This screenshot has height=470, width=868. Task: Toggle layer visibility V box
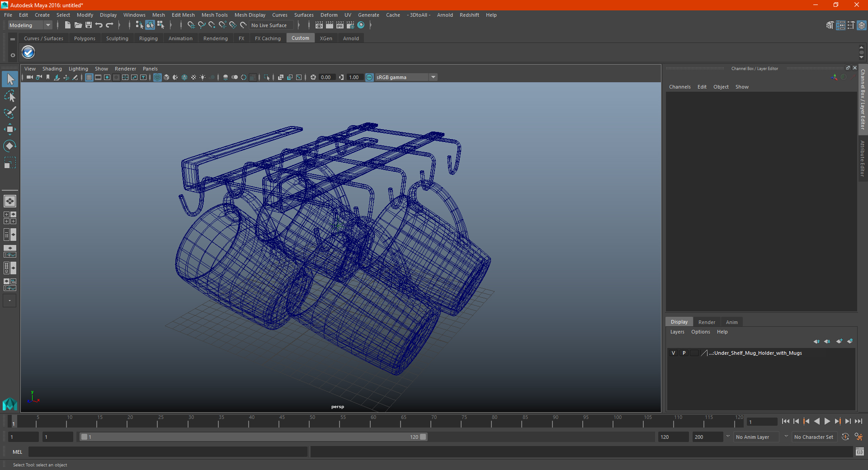click(674, 353)
